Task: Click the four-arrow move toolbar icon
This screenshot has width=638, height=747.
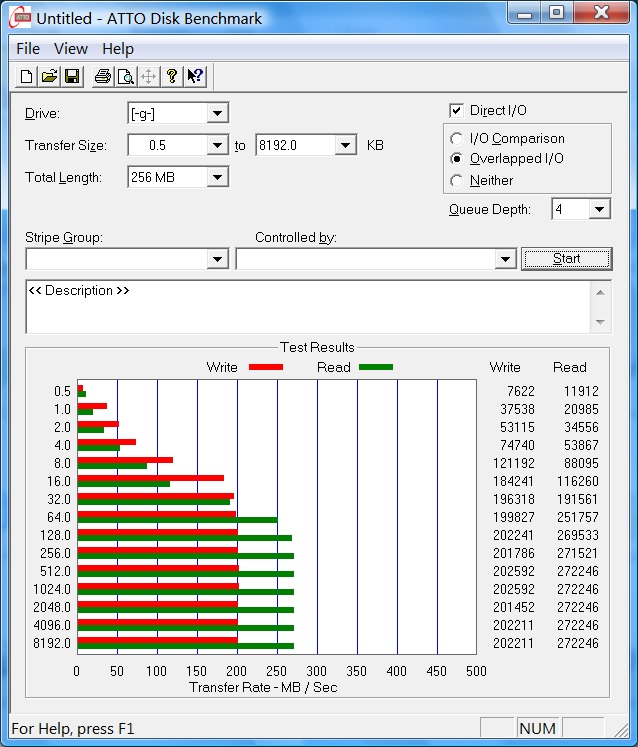Action: tap(149, 76)
